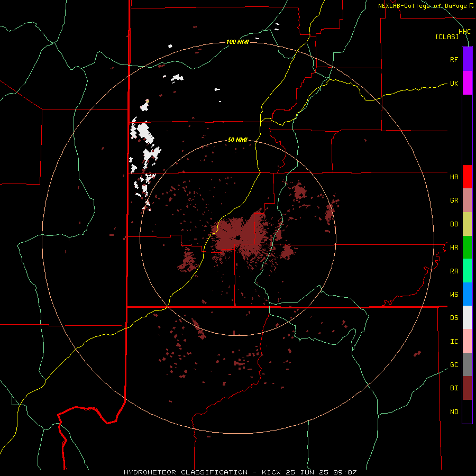Click the HA legend label

pyautogui.click(x=454, y=177)
